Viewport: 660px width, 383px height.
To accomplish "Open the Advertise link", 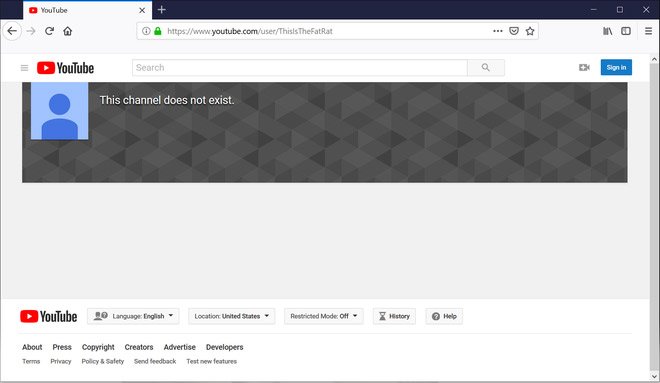I will tap(180, 347).
